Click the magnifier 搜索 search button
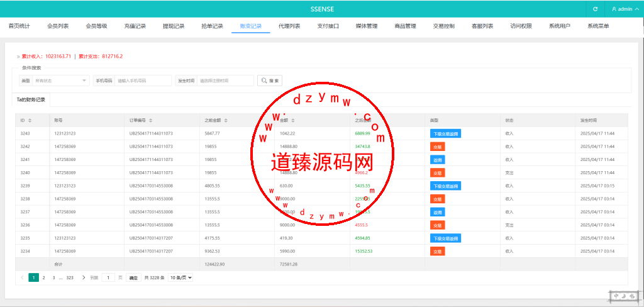This screenshot has height=307, width=644. pos(269,81)
